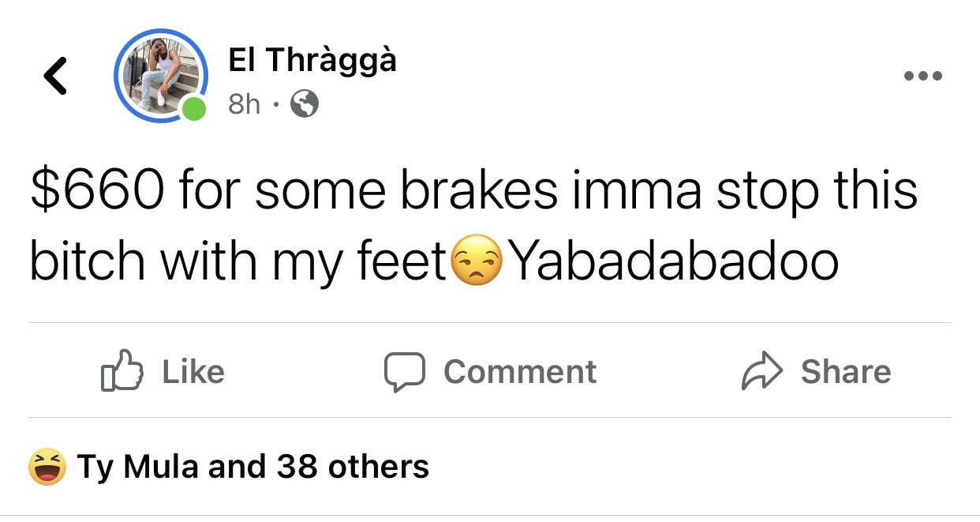
Task: Open the three-dot post options menu
Action: point(923,77)
